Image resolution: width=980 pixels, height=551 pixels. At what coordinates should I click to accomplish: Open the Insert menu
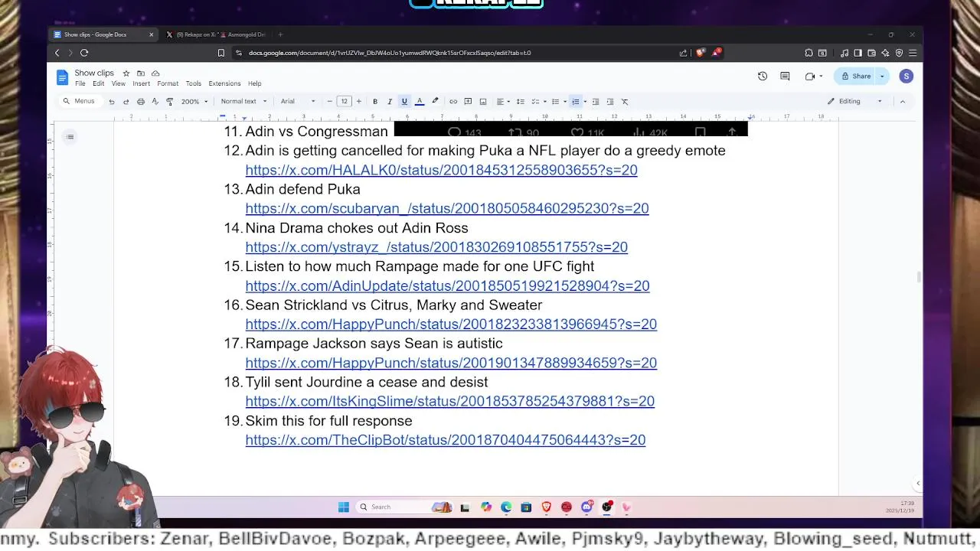(142, 83)
